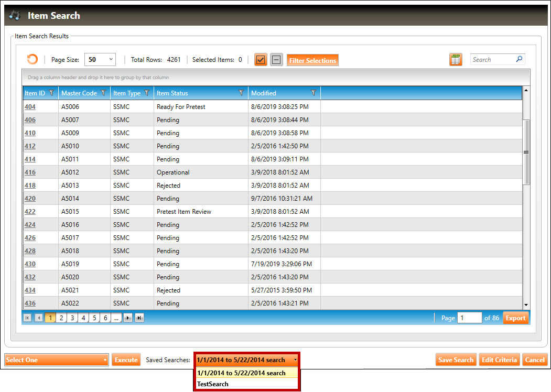Toggle the orange select-all checkbox button
Image resolution: width=551 pixels, height=392 pixels.
click(261, 60)
